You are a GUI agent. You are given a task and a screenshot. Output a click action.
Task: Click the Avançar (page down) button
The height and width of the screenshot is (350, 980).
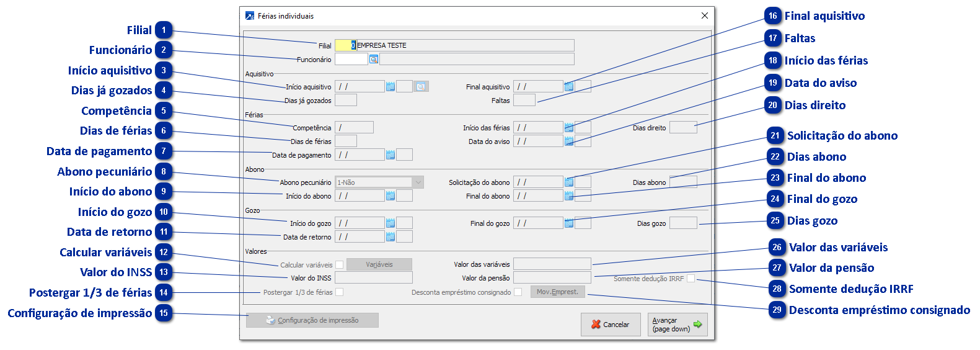click(x=678, y=324)
